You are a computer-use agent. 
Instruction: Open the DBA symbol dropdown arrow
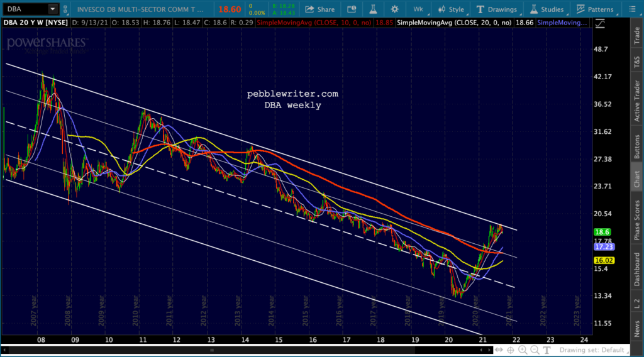click(x=53, y=9)
